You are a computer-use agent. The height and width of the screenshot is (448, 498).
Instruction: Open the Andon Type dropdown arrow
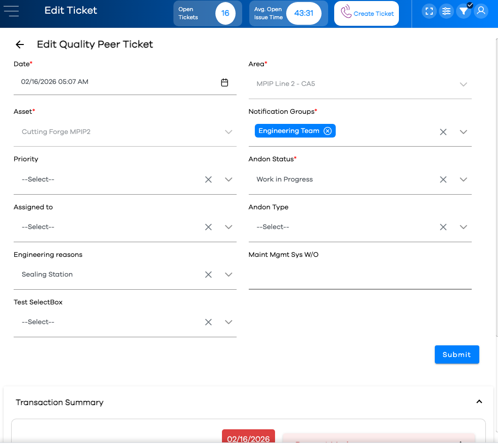[464, 227]
